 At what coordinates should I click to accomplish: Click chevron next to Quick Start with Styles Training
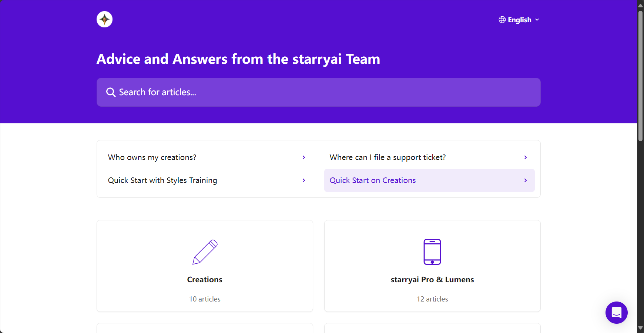click(304, 180)
